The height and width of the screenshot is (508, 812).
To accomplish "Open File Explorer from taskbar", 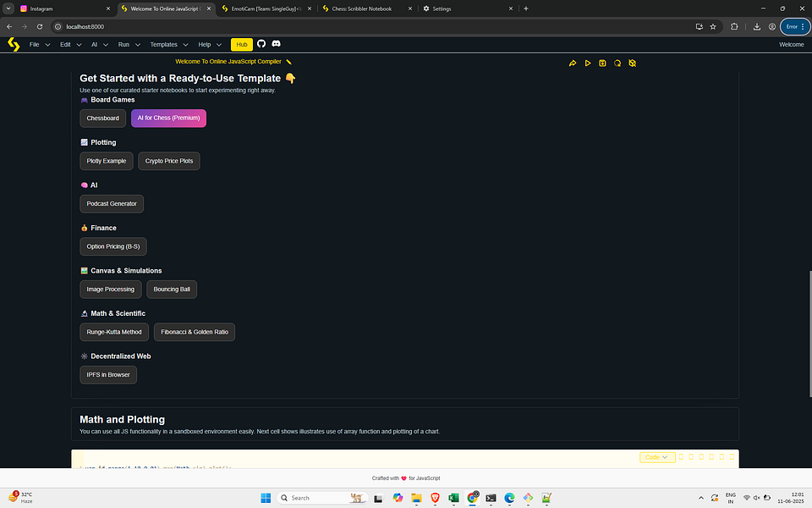I will tap(416, 498).
